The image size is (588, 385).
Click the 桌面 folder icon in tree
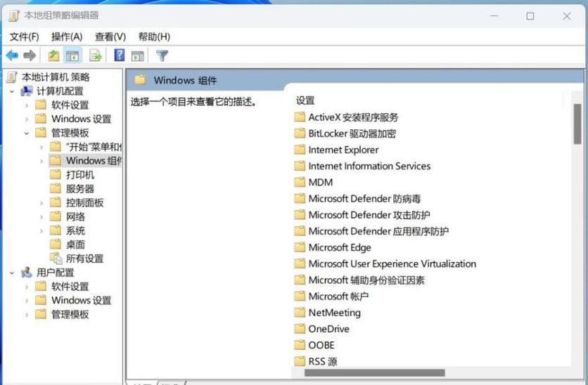click(55, 244)
